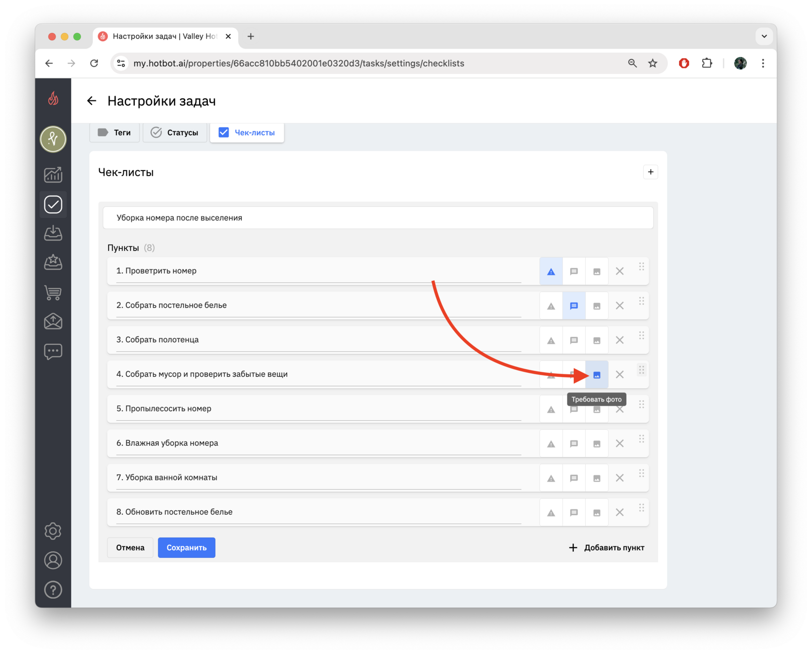
Task: Go back in browser history
Action: (x=49, y=63)
